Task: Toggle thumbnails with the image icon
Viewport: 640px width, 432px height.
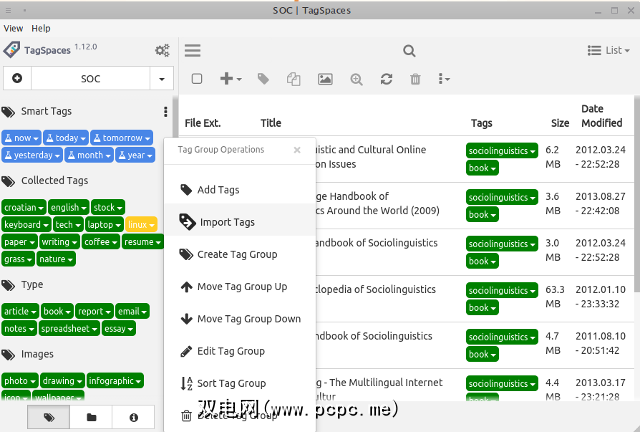Action: 325,79
